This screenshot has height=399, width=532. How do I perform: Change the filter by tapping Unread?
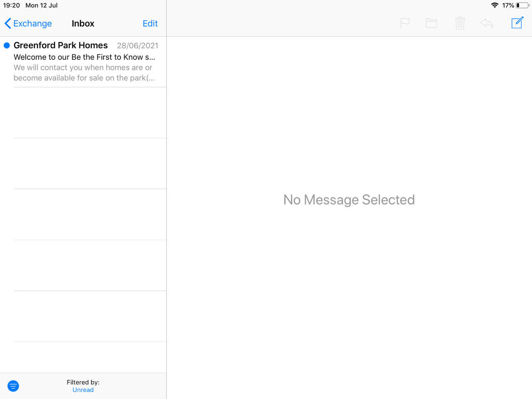[83, 390]
